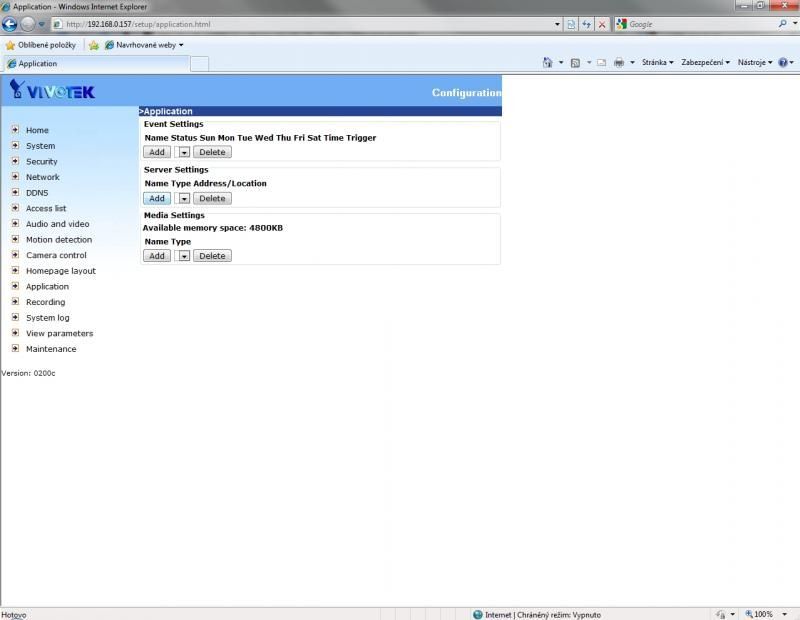Click Add under Server Settings
Image resolution: width=800 pixels, height=620 pixels.
156,199
